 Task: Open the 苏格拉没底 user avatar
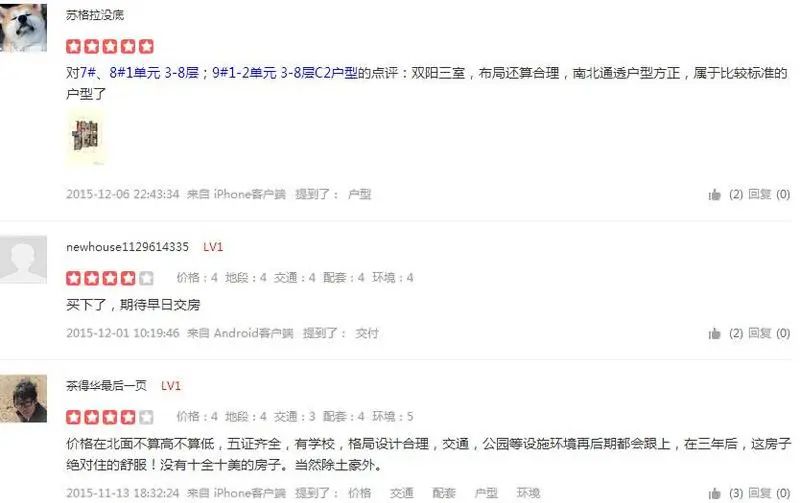pyautogui.click(x=23, y=27)
